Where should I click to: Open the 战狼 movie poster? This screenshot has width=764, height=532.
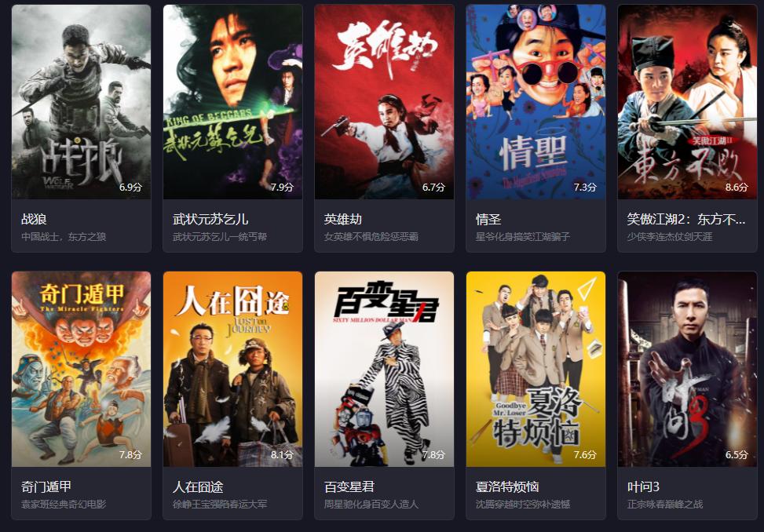click(x=82, y=102)
